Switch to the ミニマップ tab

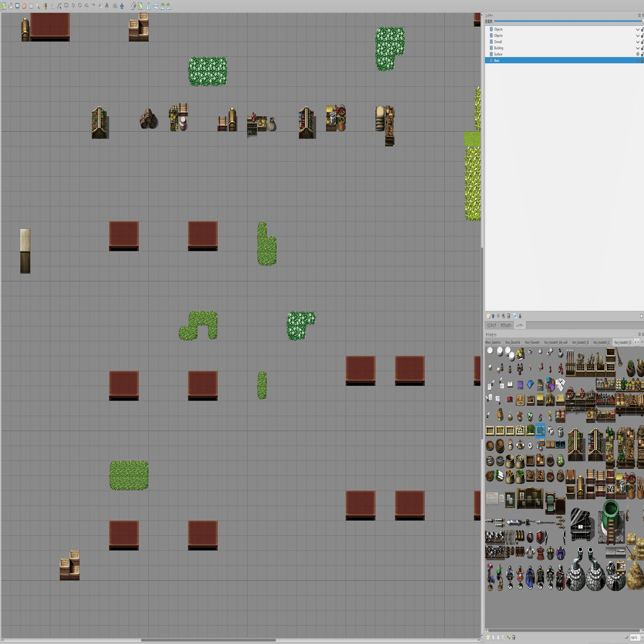[491, 325]
